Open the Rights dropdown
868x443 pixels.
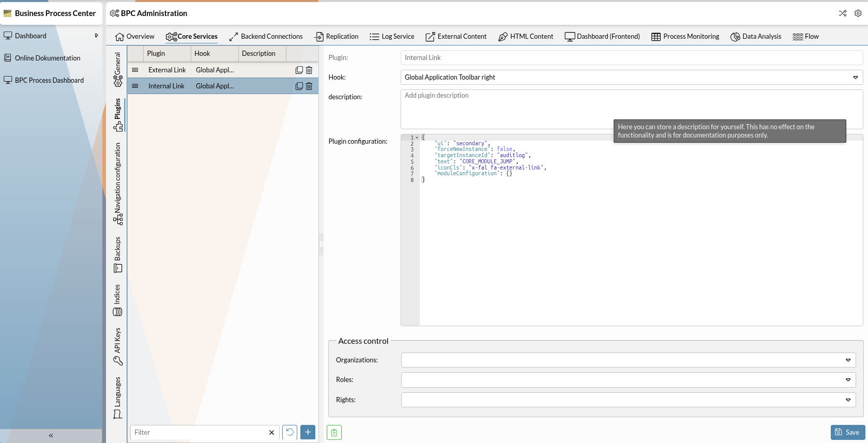tap(848, 400)
